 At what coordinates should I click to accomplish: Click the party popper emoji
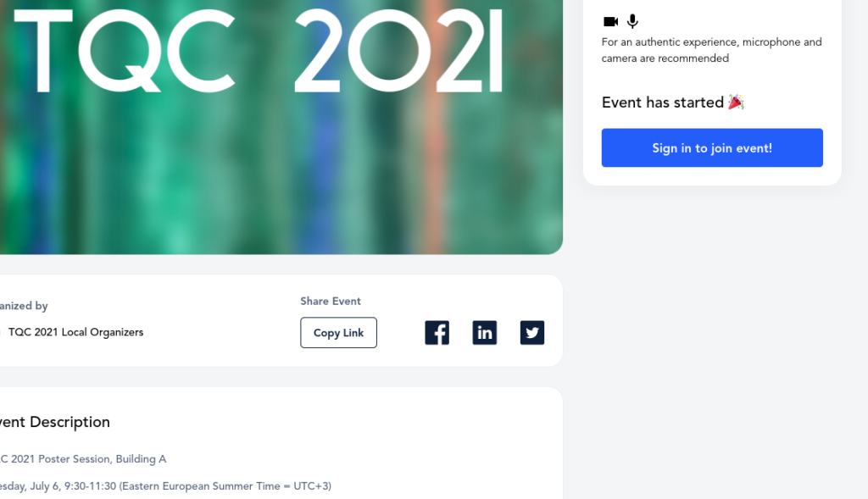coord(736,103)
